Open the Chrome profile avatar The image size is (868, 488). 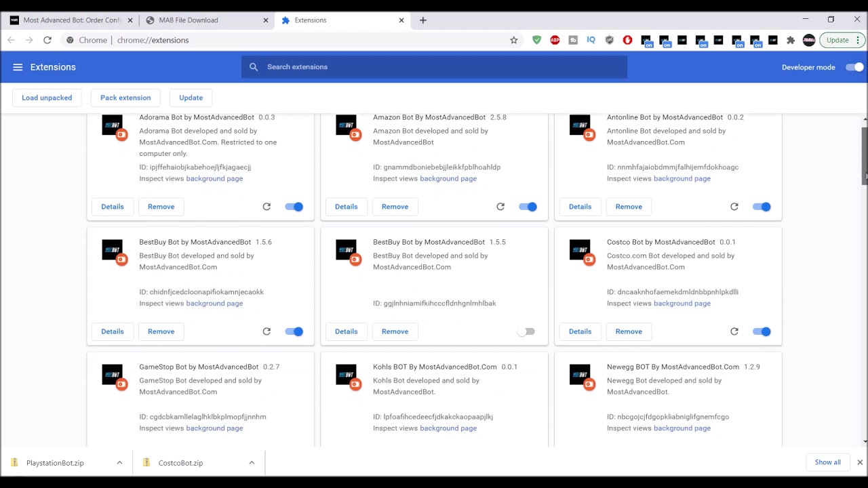809,40
